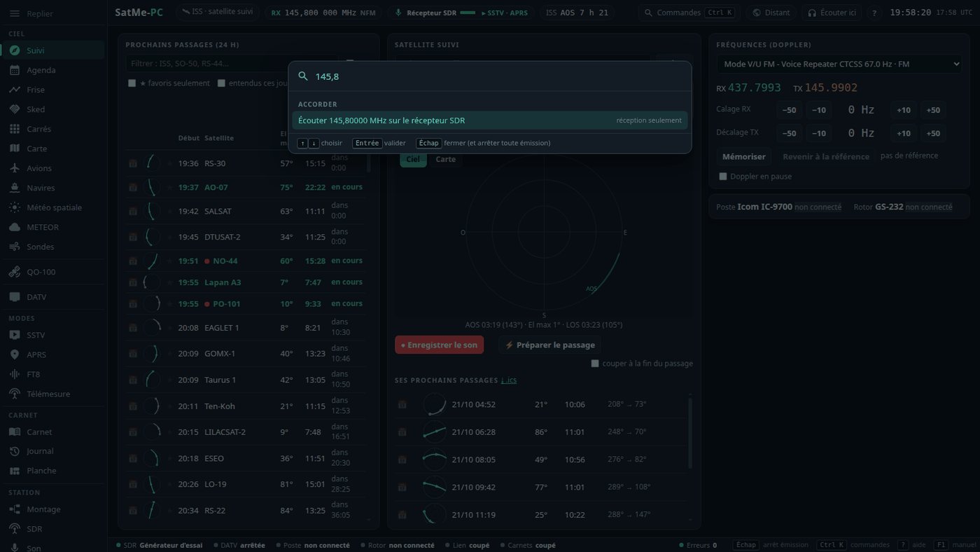Click the Erreurs 0 status bar entry
The width and height of the screenshot is (980, 552).
pyautogui.click(x=698, y=545)
